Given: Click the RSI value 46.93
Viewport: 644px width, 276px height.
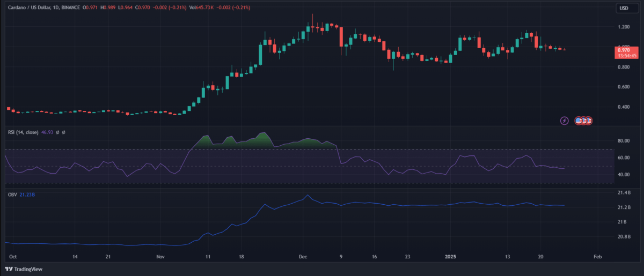Looking at the screenshot, I should pos(49,131).
